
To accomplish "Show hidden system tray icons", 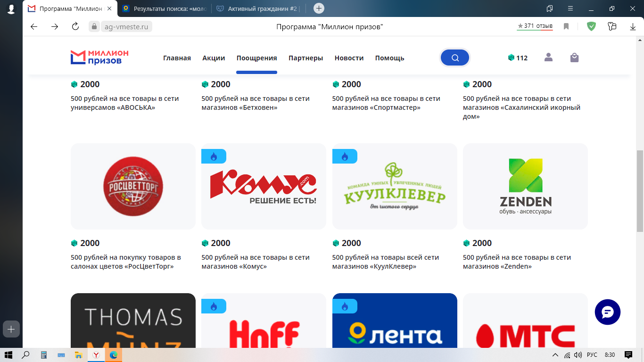I will pos(556,355).
